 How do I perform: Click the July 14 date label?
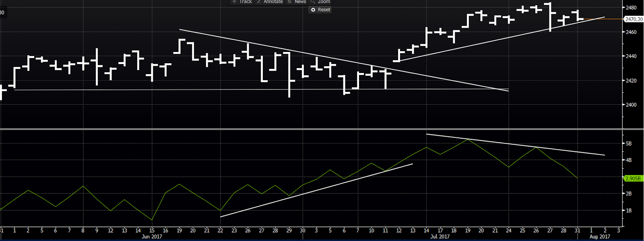[426, 231]
